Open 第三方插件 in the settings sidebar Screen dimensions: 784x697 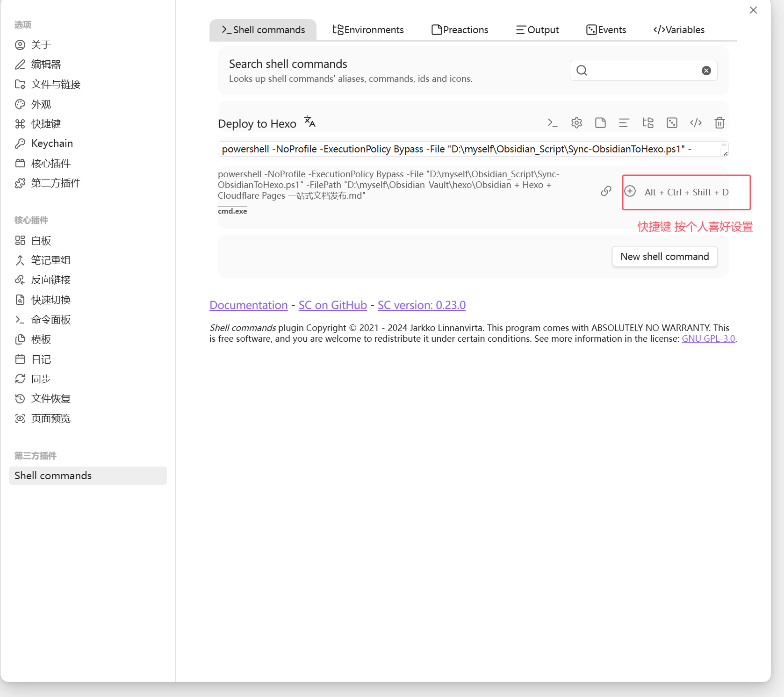click(56, 183)
